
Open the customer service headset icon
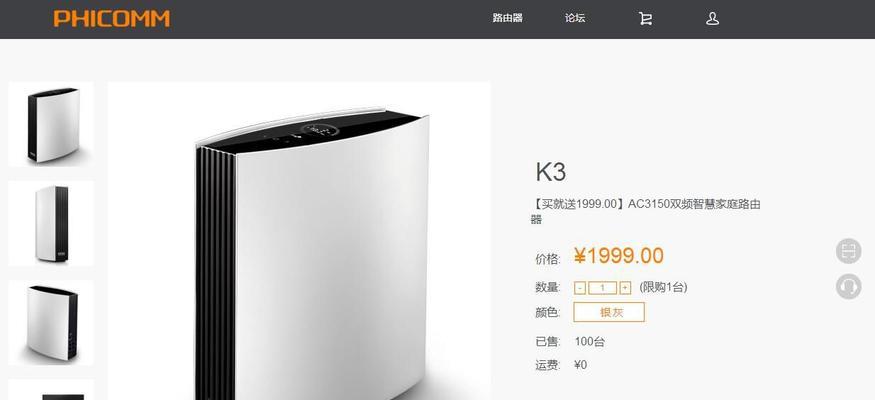click(x=848, y=286)
